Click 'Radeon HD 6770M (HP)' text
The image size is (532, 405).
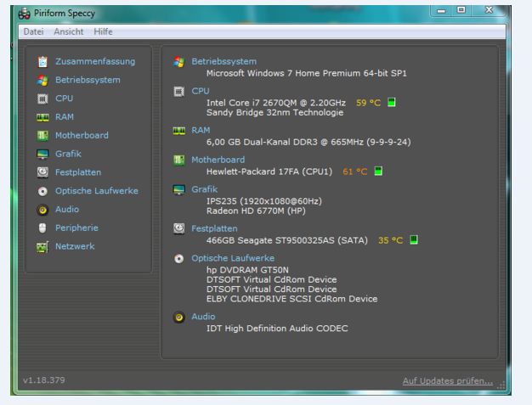pyautogui.click(x=256, y=211)
